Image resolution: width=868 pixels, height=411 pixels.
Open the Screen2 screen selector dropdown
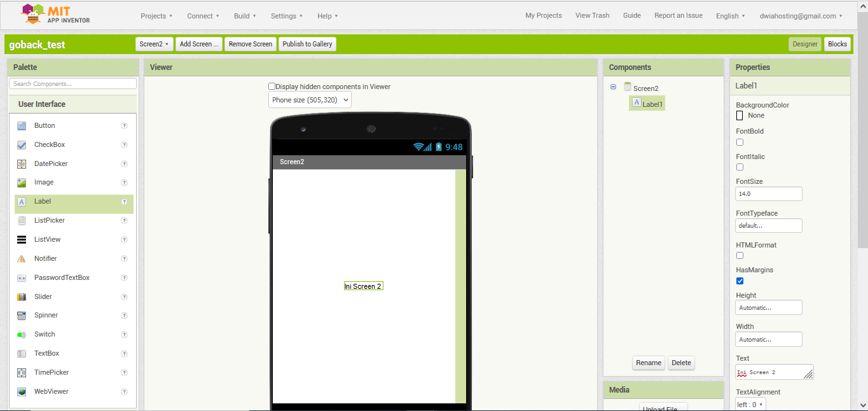(154, 44)
